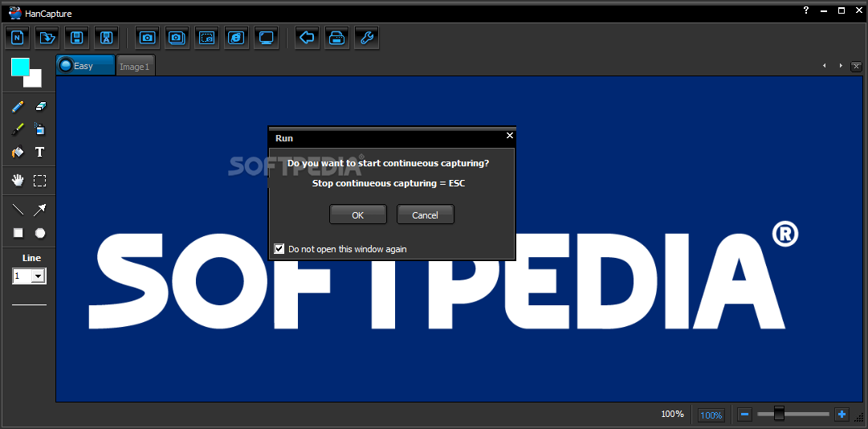Click the stacked cameras continuous capture icon
Viewport: 868px width, 429px height.
(177, 38)
